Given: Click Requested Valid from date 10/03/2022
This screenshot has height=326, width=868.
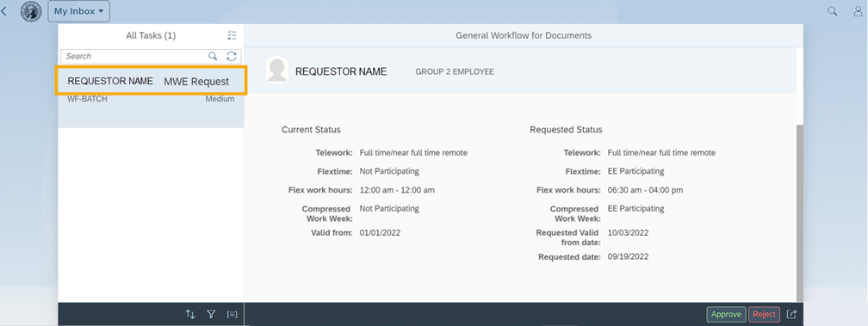Looking at the screenshot, I should coord(628,232).
